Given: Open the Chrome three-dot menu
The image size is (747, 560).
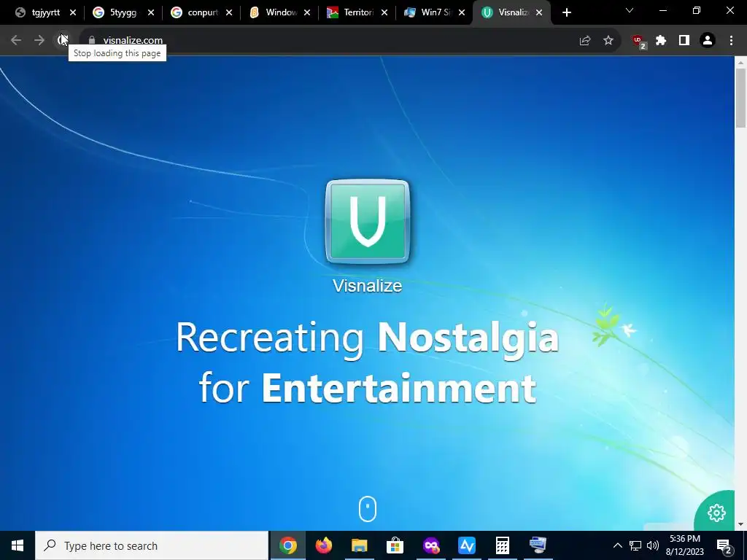Looking at the screenshot, I should [x=731, y=41].
